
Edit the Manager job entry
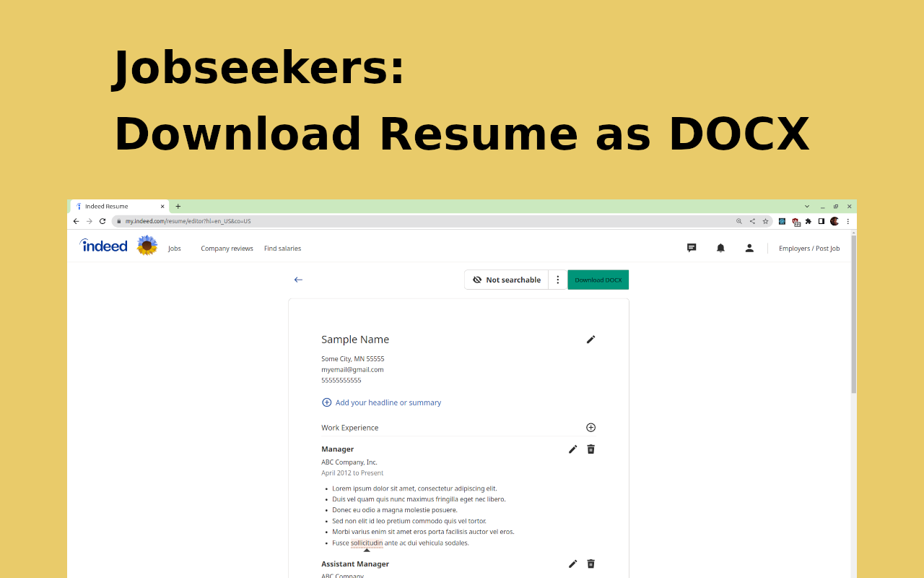coord(572,449)
